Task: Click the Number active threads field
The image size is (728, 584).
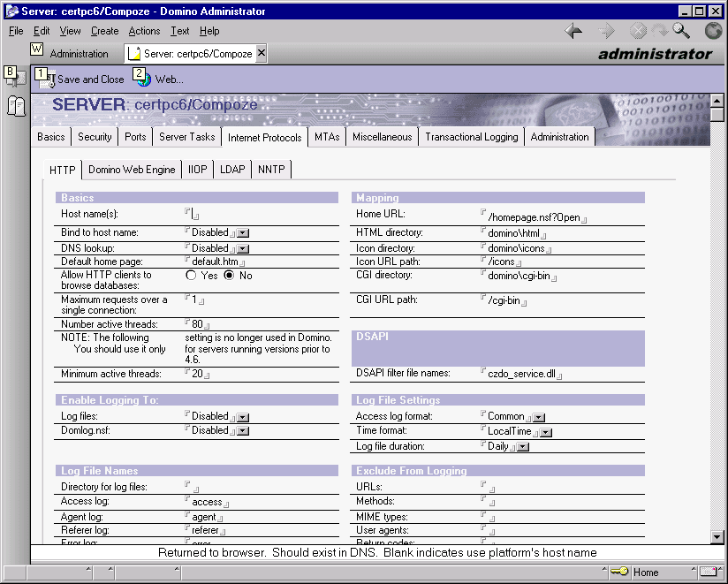Action: pos(197,324)
